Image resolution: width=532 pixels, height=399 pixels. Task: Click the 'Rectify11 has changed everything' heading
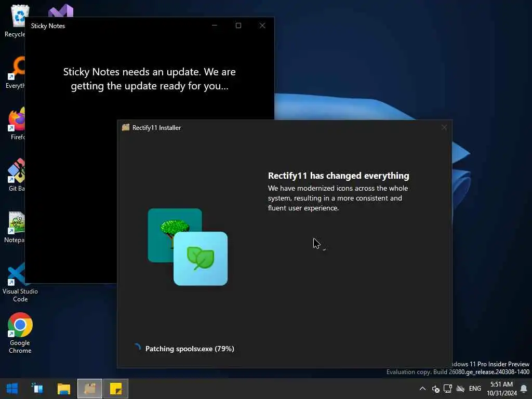tap(338, 176)
